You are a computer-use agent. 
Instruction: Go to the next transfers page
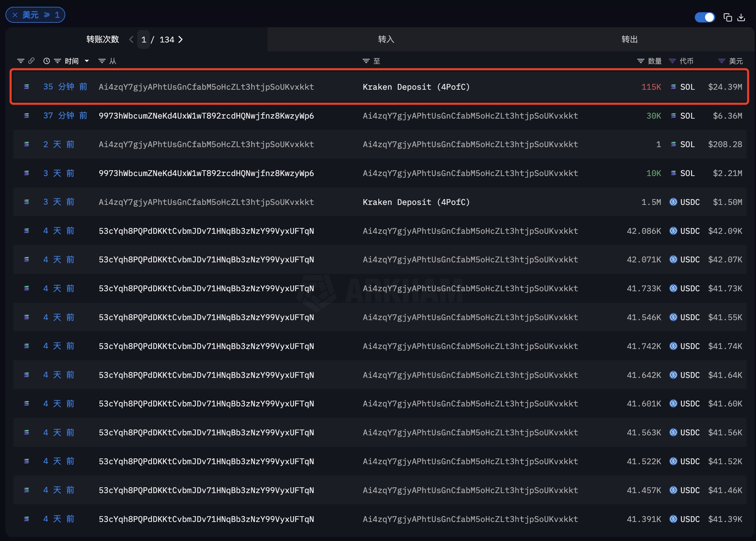coord(181,40)
